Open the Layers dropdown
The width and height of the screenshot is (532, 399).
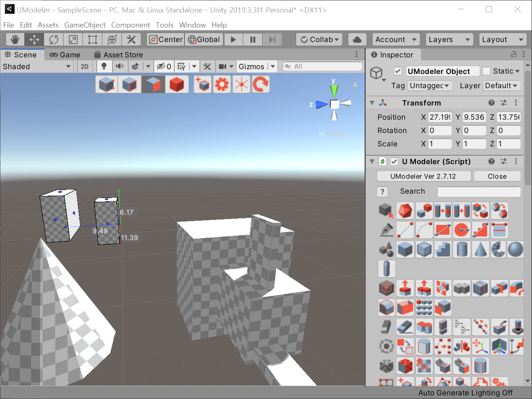449,39
